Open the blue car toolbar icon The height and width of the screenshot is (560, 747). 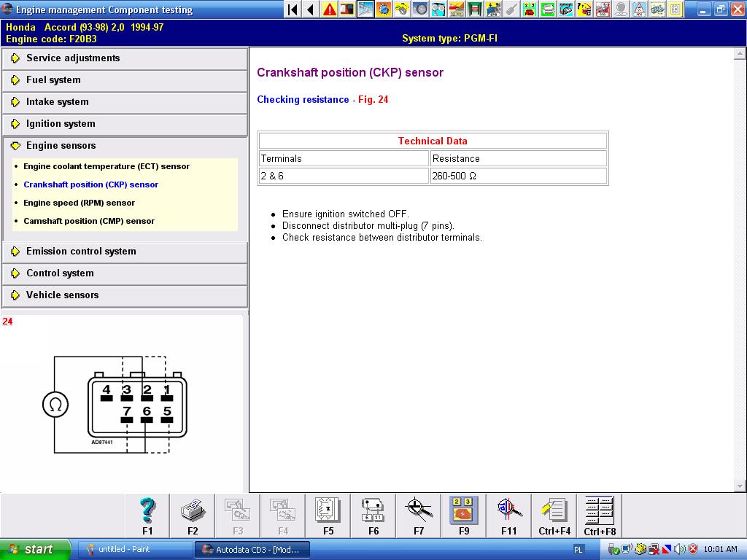492,9
